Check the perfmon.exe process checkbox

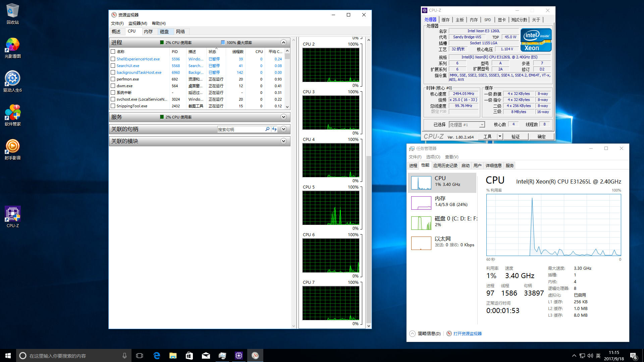coord(113,79)
